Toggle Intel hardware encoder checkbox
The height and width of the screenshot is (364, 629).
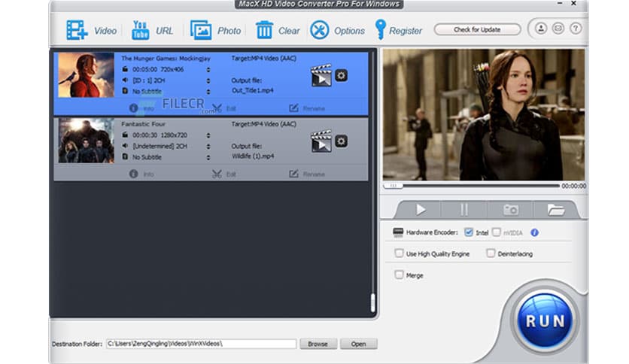point(469,232)
